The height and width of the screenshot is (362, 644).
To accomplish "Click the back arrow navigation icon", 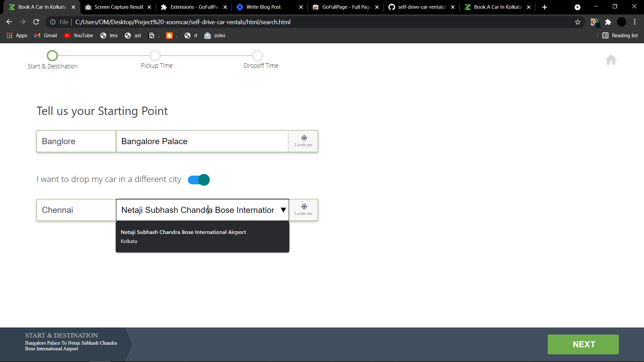I will click(9, 22).
